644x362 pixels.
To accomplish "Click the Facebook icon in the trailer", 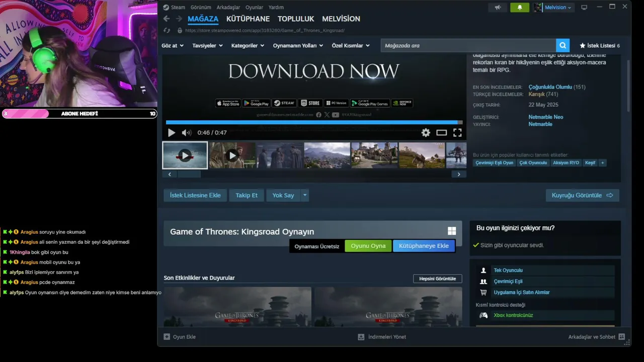I will pyautogui.click(x=318, y=115).
